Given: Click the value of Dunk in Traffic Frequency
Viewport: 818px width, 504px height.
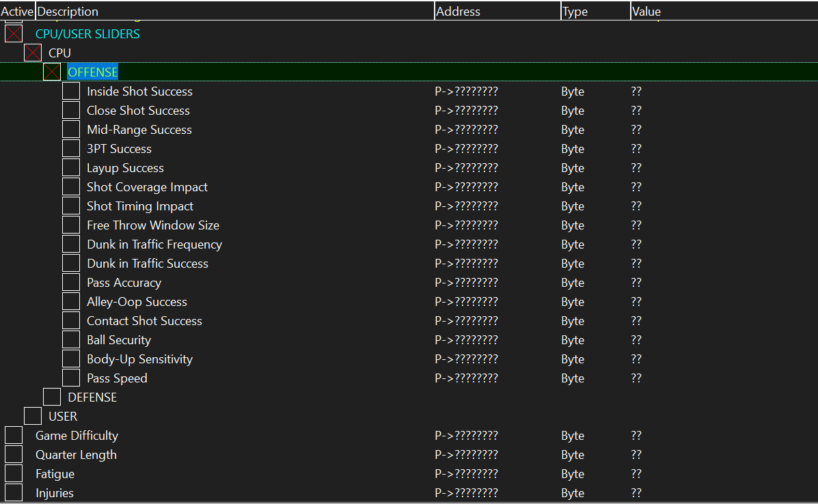Looking at the screenshot, I should tap(636, 244).
